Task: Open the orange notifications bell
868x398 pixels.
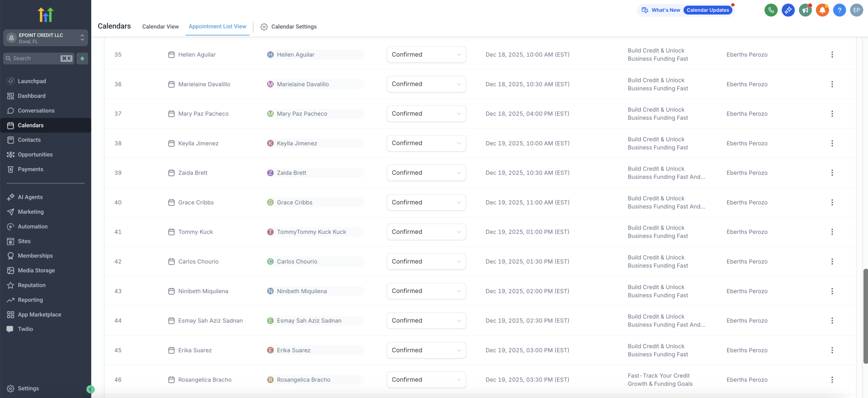Action: point(822,10)
